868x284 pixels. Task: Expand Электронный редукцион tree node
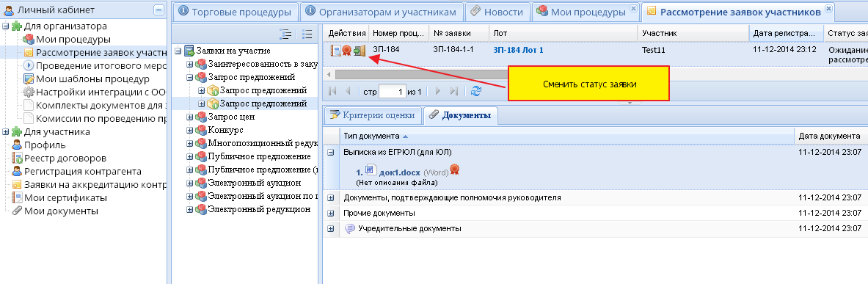190,209
